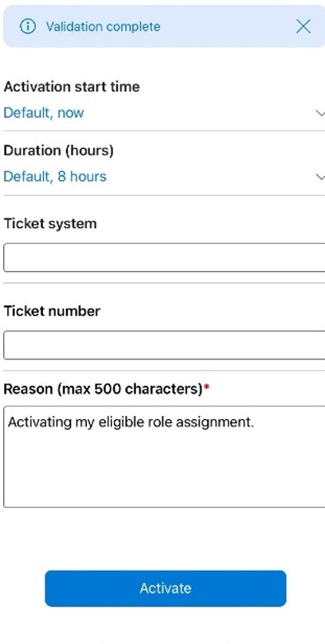Open the 'Default, 8 hours' duration option
The width and height of the screenshot is (325, 644).
pos(55,177)
